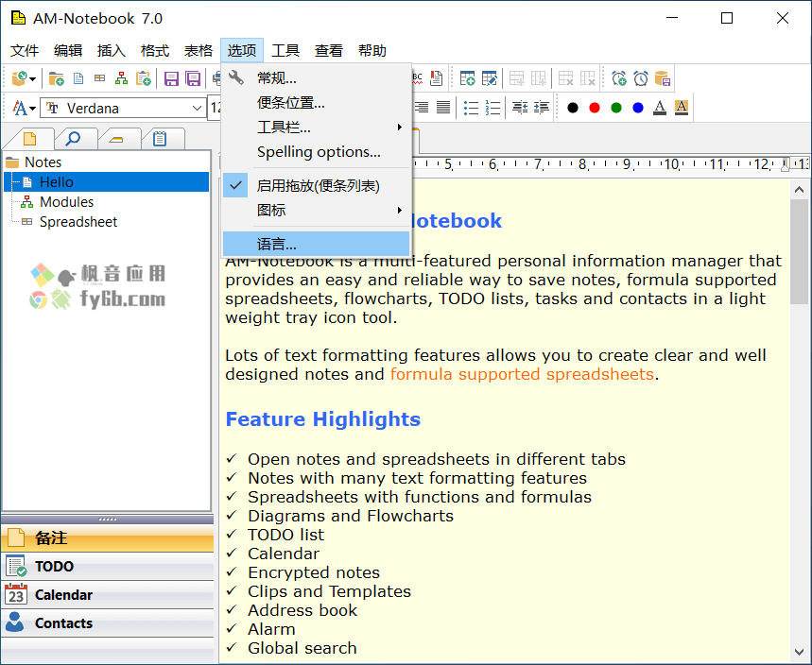Select the Hello note in tree
Screen dimensions: 812x665
coord(106,182)
